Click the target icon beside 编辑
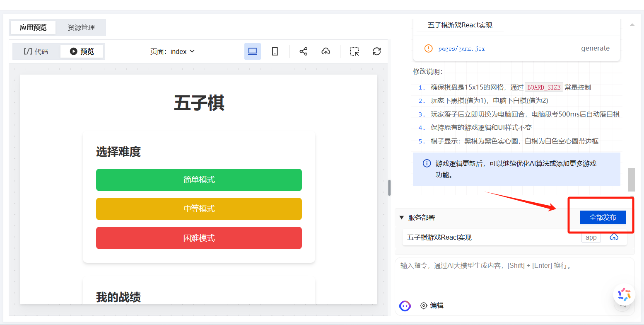The image size is (644, 325). pyautogui.click(x=423, y=306)
